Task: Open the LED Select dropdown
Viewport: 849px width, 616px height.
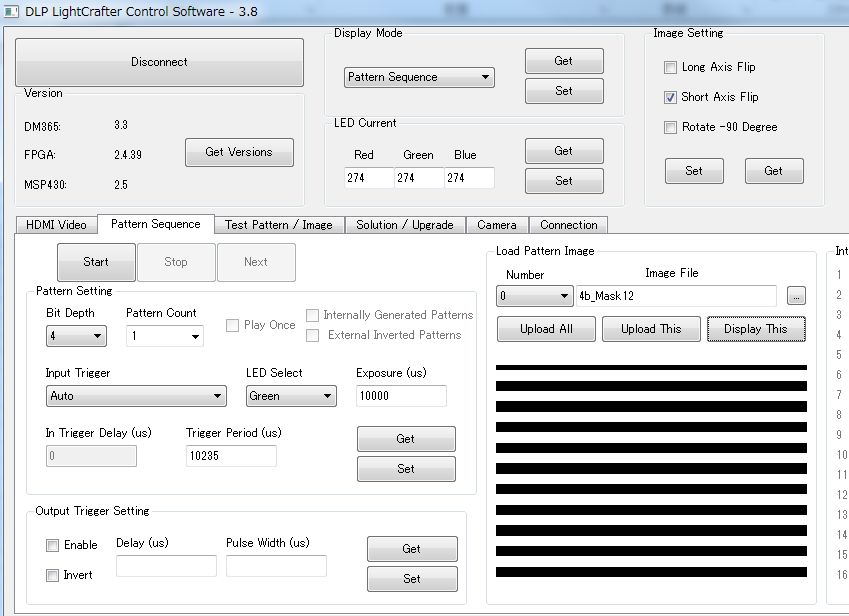Action: click(x=291, y=396)
